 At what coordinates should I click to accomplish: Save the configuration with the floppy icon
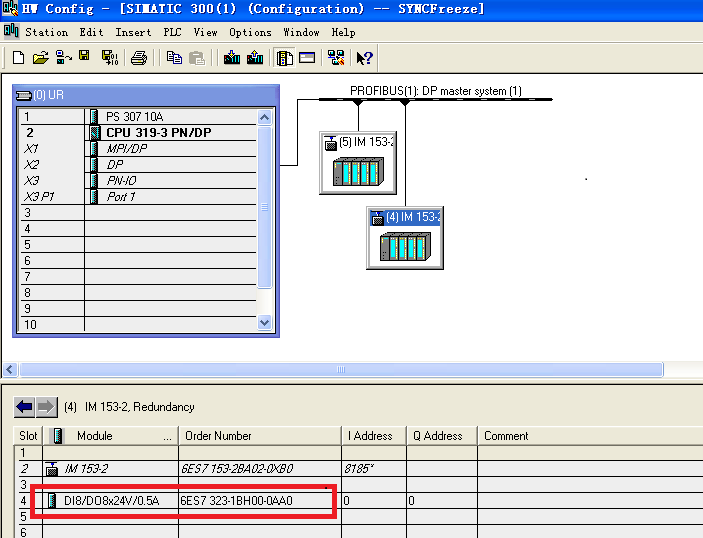[x=84, y=56]
